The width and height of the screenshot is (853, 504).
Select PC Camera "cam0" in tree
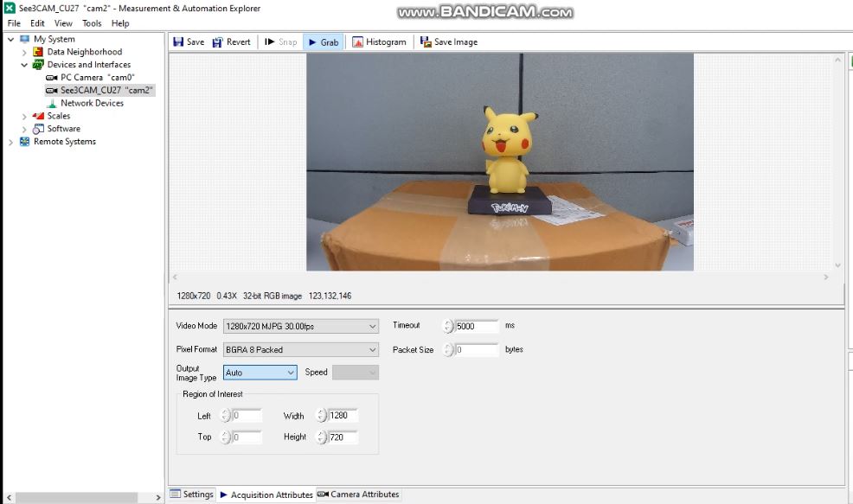(98, 77)
